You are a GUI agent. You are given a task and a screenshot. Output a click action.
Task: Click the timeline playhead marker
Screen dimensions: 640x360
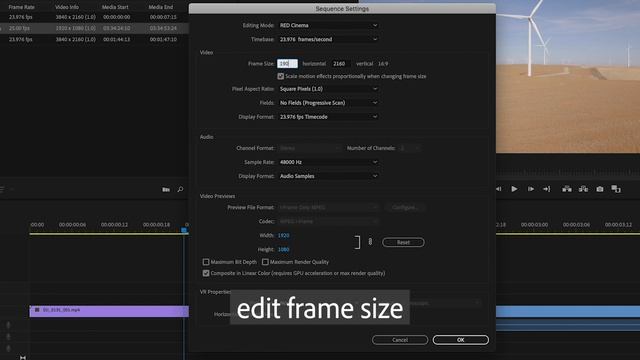(x=184, y=230)
